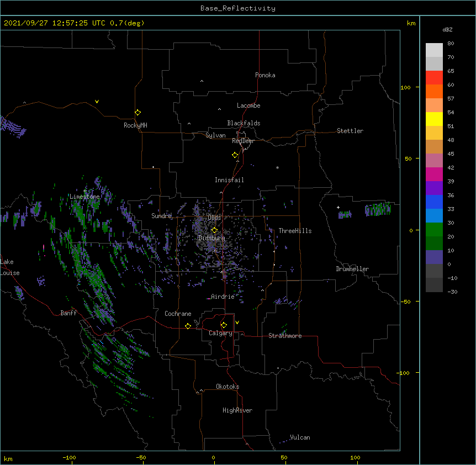The width and height of the screenshot is (476, 465).
Task: Click the yellow diamond marker above Calgary label
Action: (224, 325)
